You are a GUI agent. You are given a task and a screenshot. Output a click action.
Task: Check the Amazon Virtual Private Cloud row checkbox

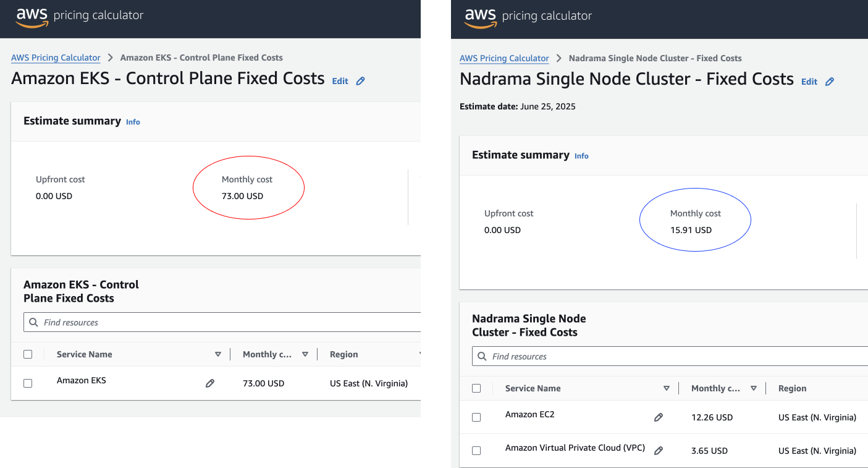(476, 451)
